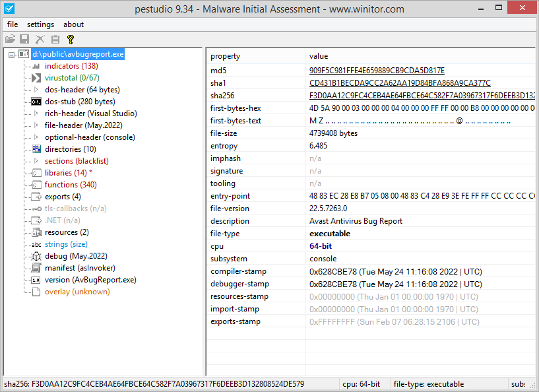Select the indicators (138) node
Viewport: 539px width, 392px height.
(71, 66)
